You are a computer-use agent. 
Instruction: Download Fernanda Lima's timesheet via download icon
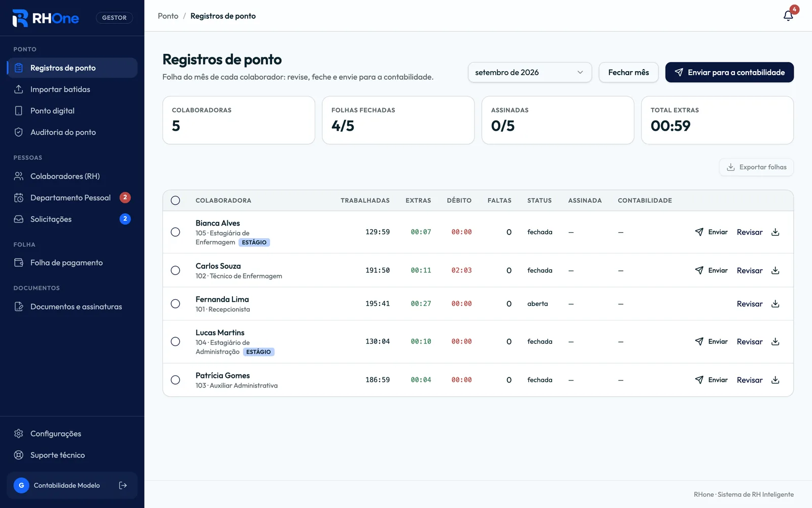tap(775, 304)
